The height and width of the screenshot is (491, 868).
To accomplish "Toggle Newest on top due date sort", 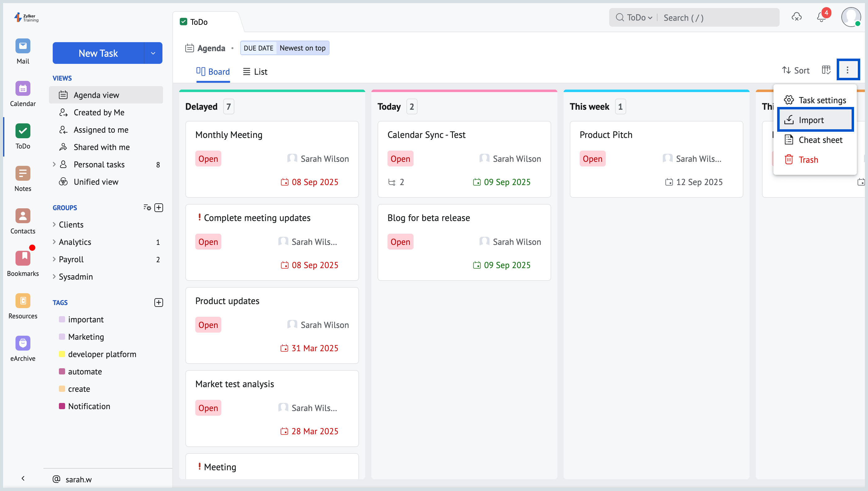I will (x=302, y=48).
